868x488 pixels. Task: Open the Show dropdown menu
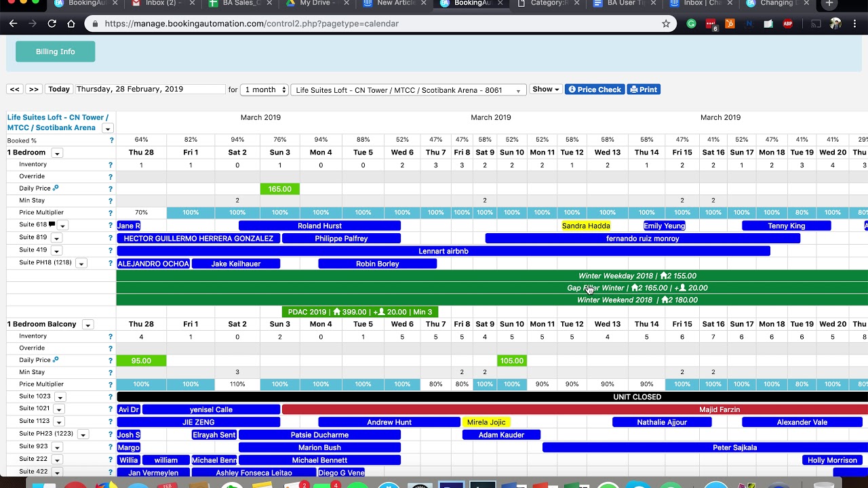pos(545,89)
